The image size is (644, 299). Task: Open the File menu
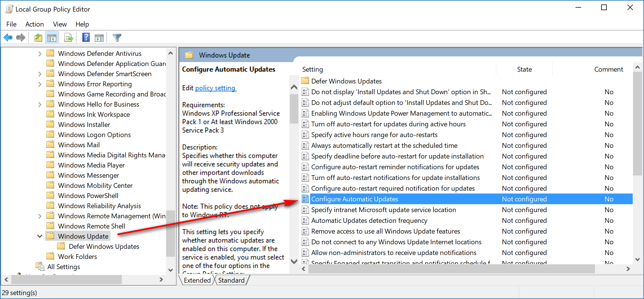point(11,24)
